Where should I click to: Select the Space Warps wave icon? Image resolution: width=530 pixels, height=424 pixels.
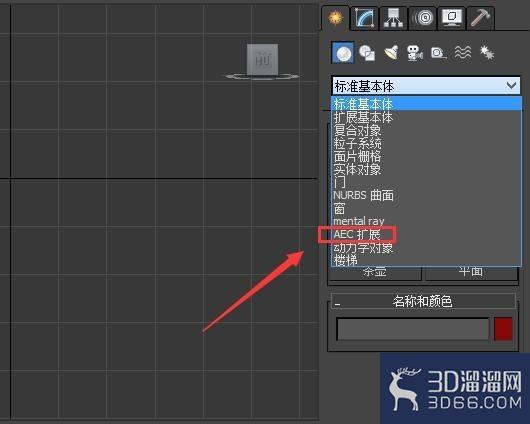click(x=463, y=52)
